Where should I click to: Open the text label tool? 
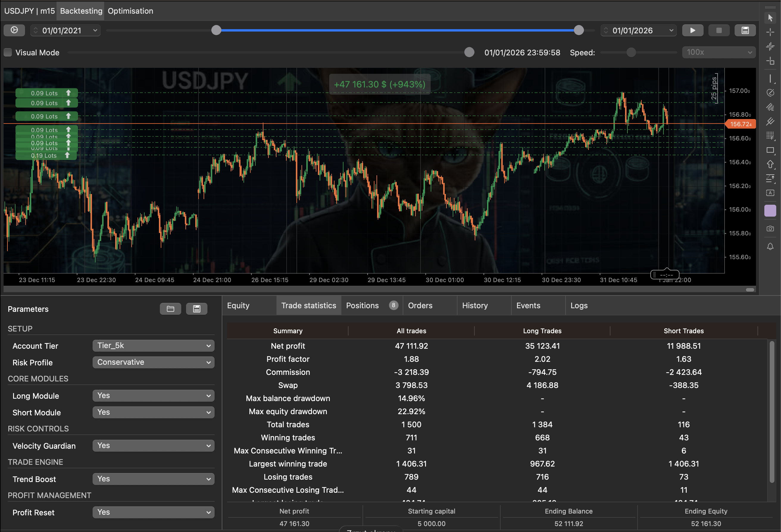pos(771,193)
